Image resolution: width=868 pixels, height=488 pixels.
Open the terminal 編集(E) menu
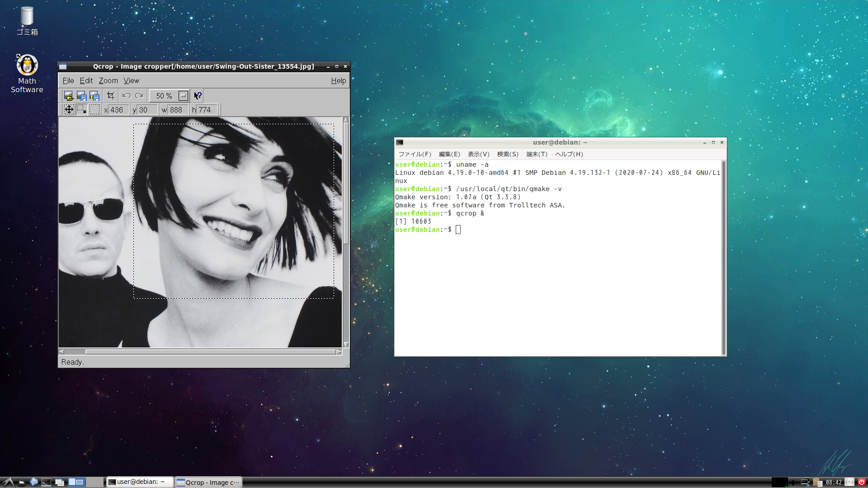point(449,154)
